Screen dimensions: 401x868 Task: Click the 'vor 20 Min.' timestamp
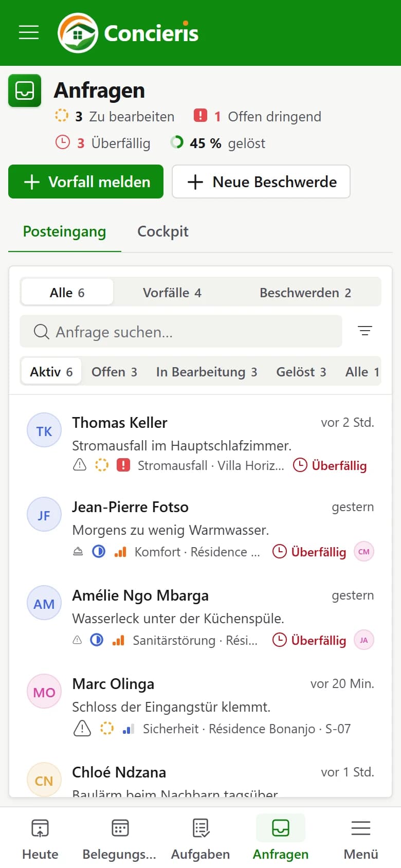pos(342,683)
